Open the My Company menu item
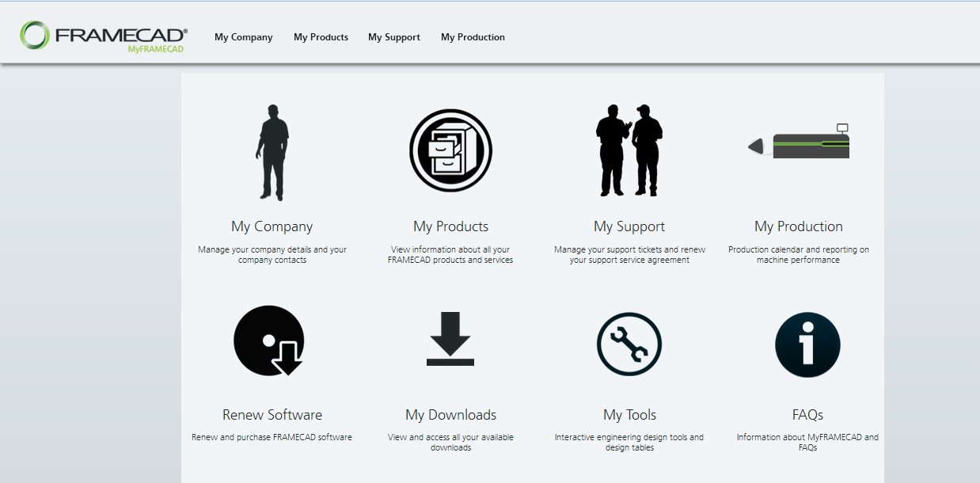980x483 pixels. click(243, 37)
